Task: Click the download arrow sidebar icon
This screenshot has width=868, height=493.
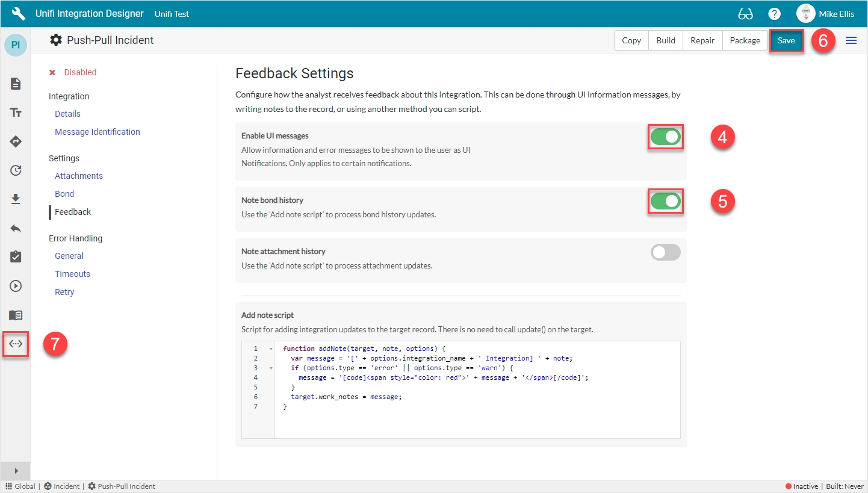Action: point(16,199)
